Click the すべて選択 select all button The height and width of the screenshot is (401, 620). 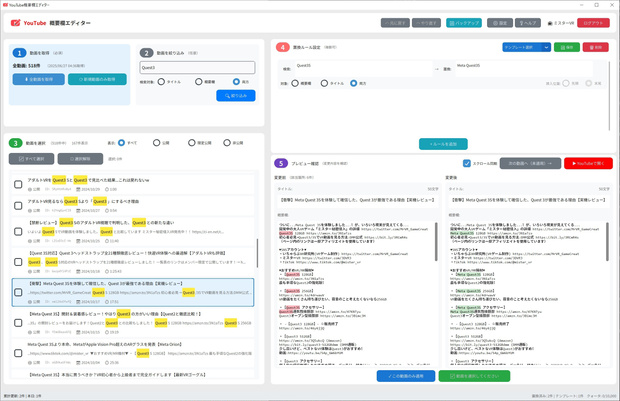point(31,159)
